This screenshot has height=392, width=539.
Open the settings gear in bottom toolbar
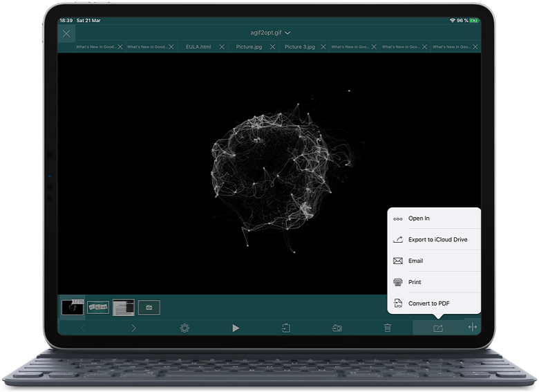(x=185, y=328)
